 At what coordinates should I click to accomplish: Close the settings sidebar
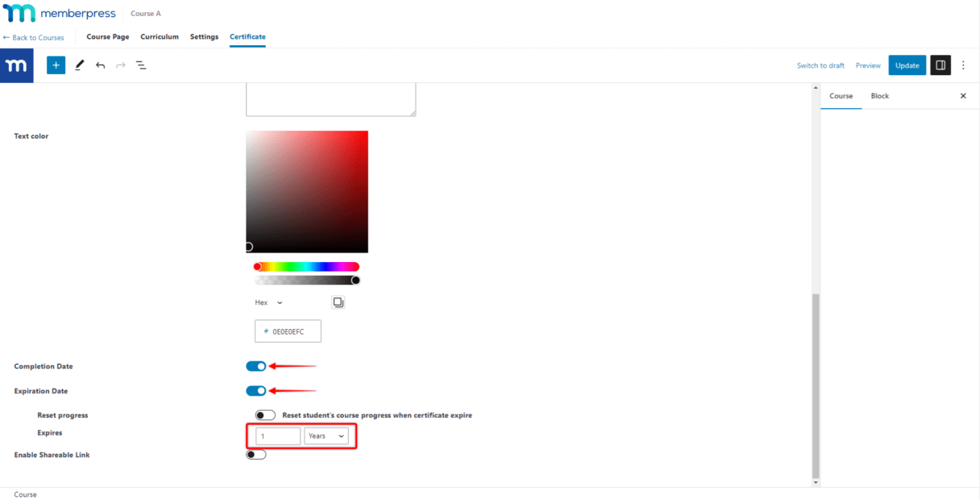(x=963, y=96)
